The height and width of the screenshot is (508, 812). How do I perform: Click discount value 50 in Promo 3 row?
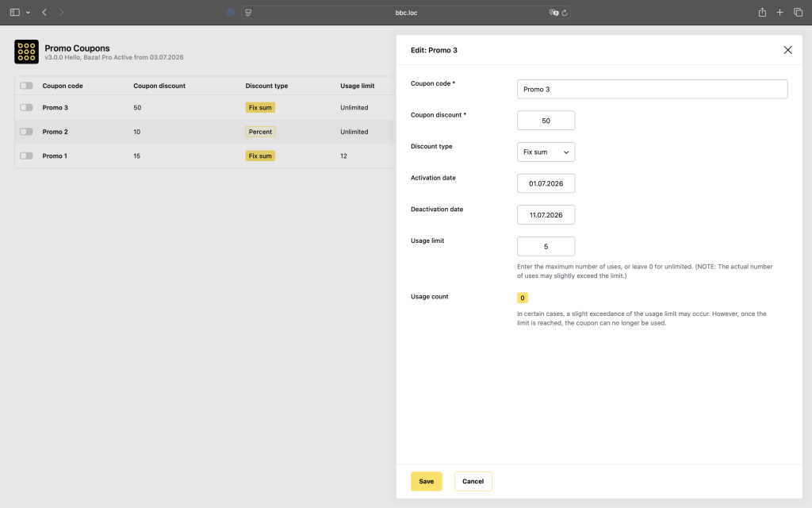(137, 107)
